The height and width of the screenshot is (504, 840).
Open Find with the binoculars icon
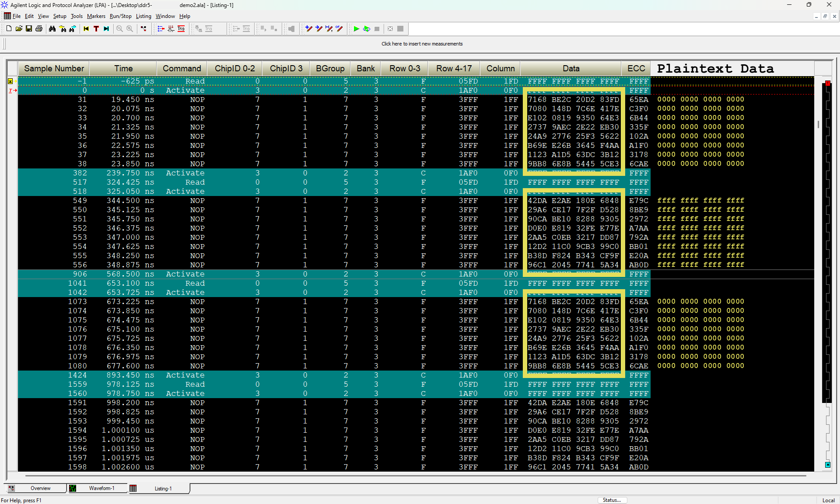click(x=52, y=29)
